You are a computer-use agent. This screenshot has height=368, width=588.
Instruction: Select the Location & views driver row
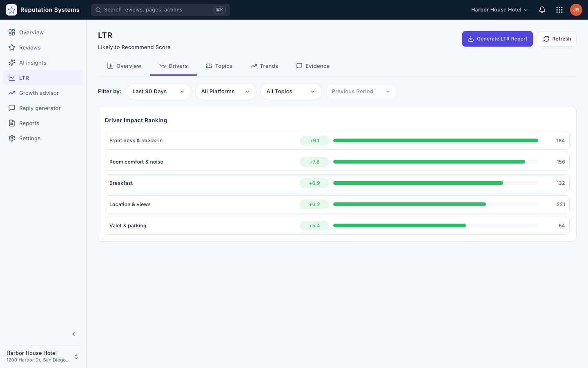point(337,204)
